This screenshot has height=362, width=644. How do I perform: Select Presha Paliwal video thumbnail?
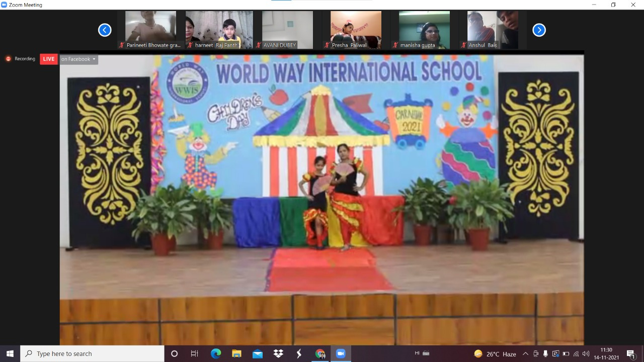356,30
